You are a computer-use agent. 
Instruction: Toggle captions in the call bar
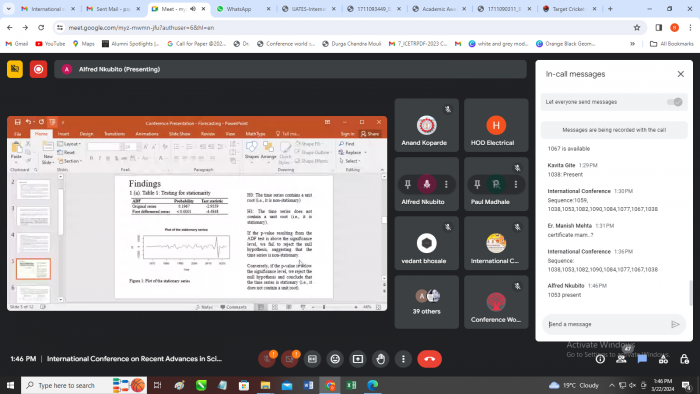[312, 359]
